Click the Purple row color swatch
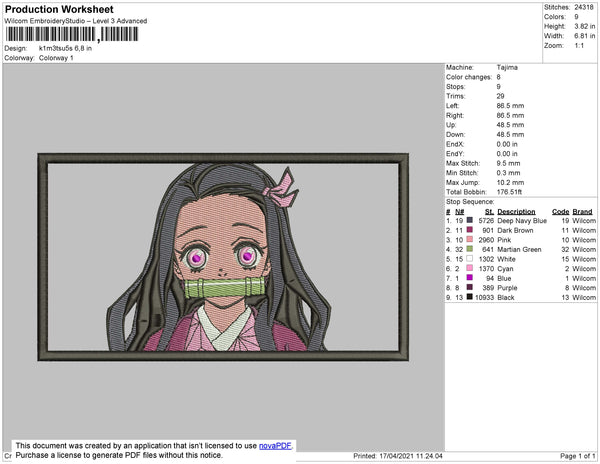The width and height of the screenshot is (600, 464). pos(470,287)
